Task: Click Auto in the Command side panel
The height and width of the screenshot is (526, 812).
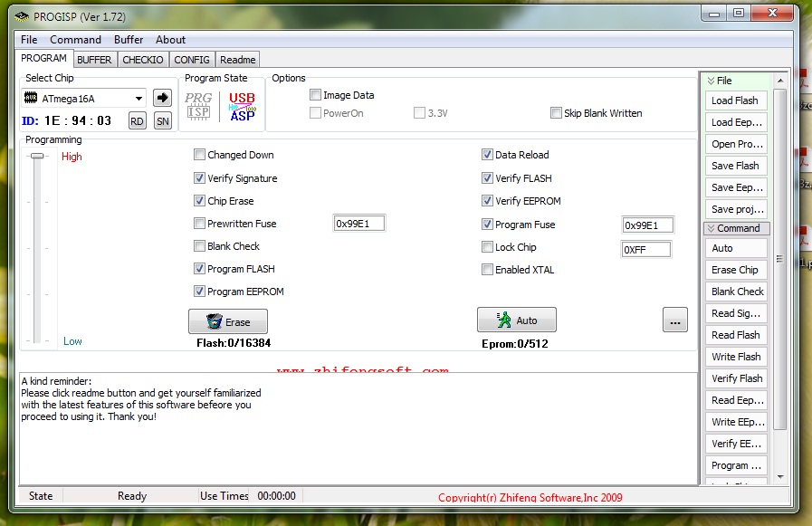Action: pos(736,248)
